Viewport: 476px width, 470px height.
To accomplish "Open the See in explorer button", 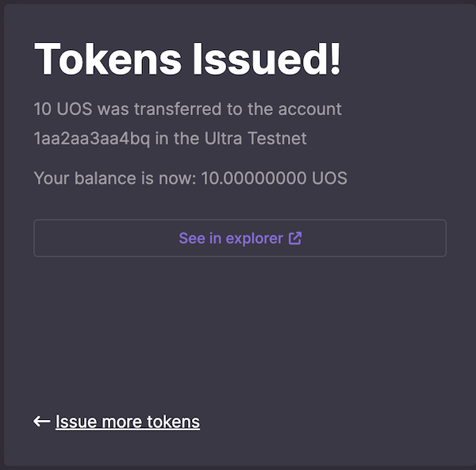I will (x=240, y=238).
